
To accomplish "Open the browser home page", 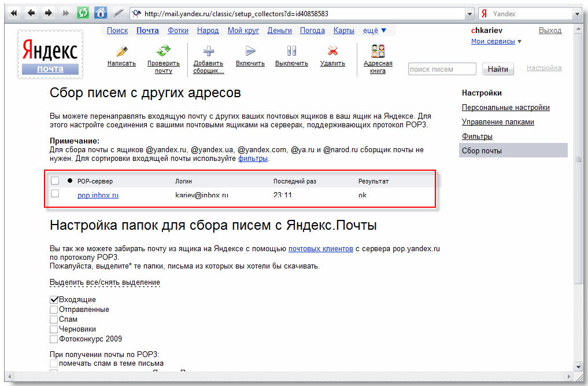I will [101, 13].
